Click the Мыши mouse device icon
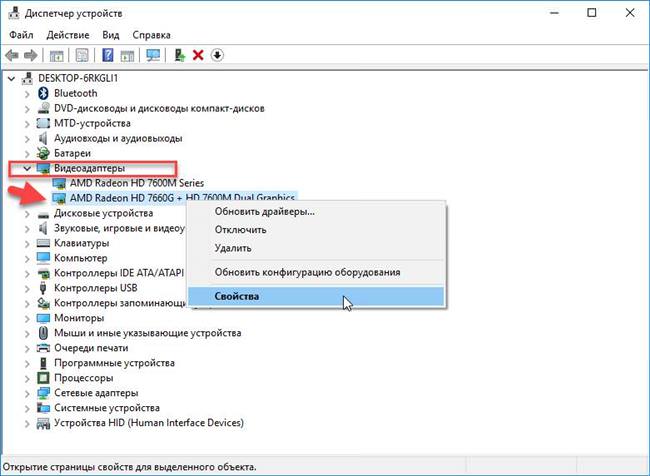The image size is (650, 476). tap(43, 333)
